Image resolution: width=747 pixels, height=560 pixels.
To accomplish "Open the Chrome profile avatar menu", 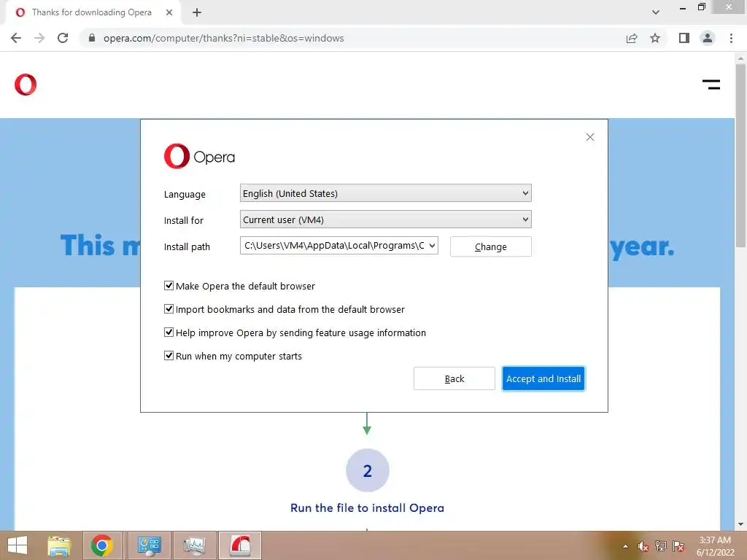I will click(x=708, y=38).
